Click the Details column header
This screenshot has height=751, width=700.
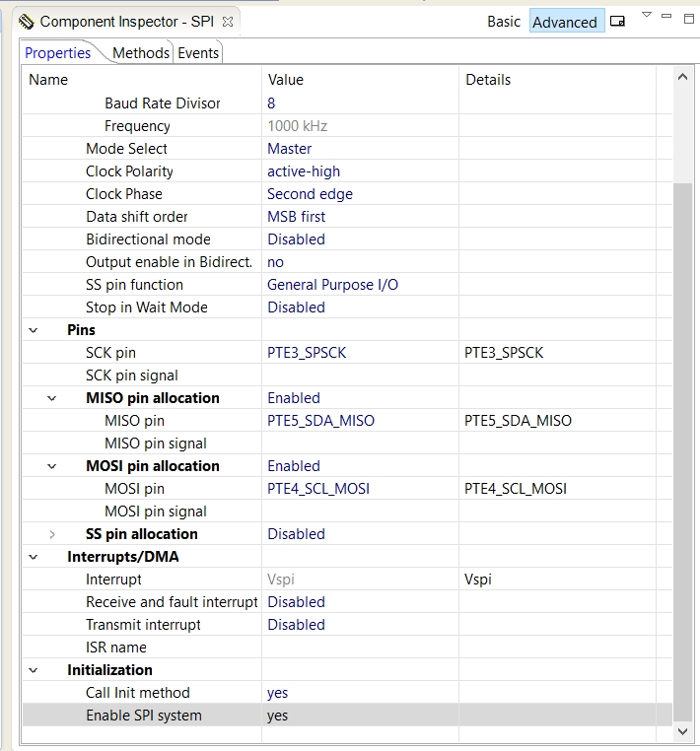488,80
